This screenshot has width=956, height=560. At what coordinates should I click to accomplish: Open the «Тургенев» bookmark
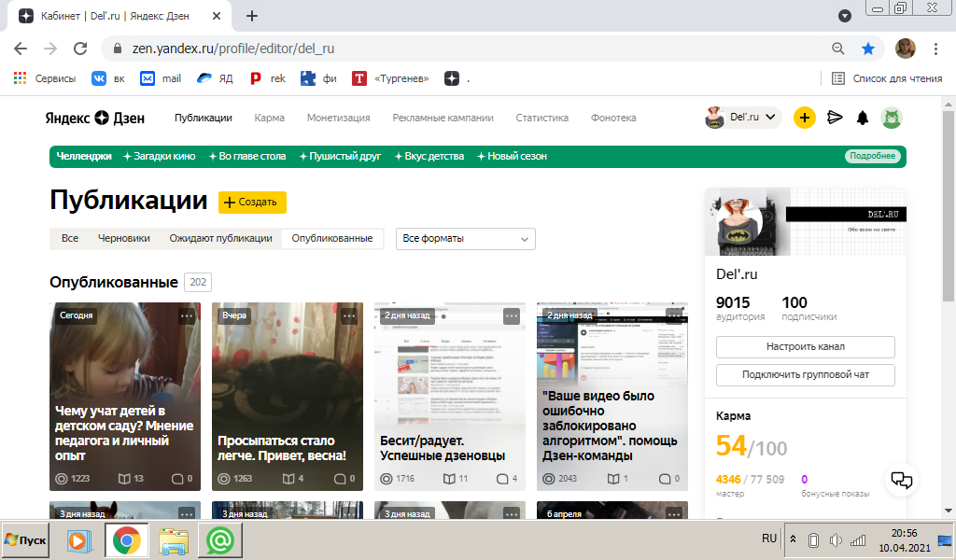pyautogui.click(x=390, y=78)
